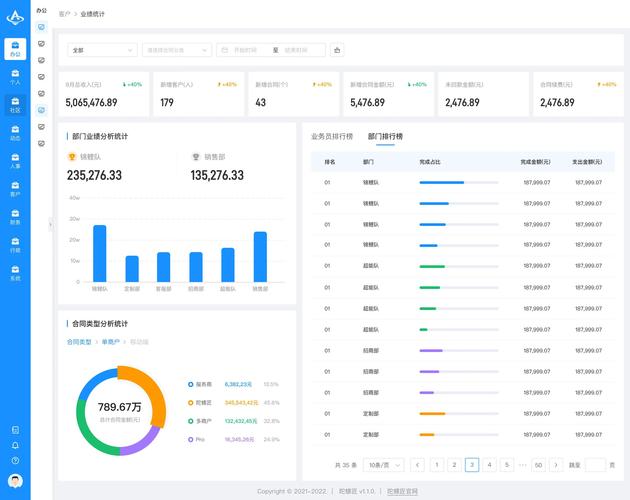Click the 系统 sidebar icon

(15, 273)
